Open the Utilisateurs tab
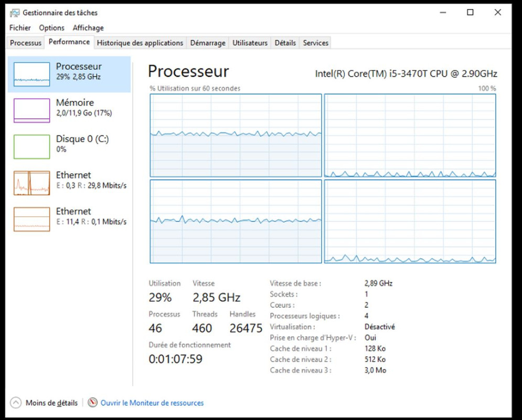This screenshot has width=522, height=420. (x=250, y=43)
